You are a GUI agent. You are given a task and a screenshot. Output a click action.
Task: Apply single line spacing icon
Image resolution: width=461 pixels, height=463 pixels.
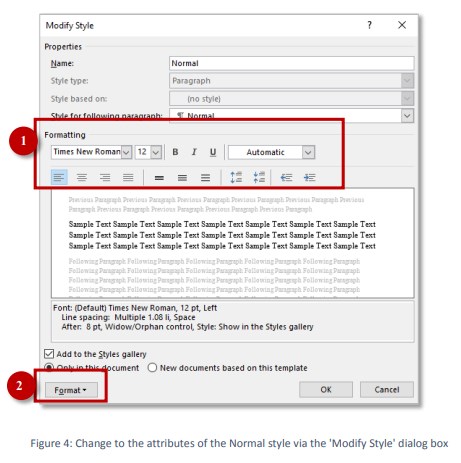[x=159, y=178]
